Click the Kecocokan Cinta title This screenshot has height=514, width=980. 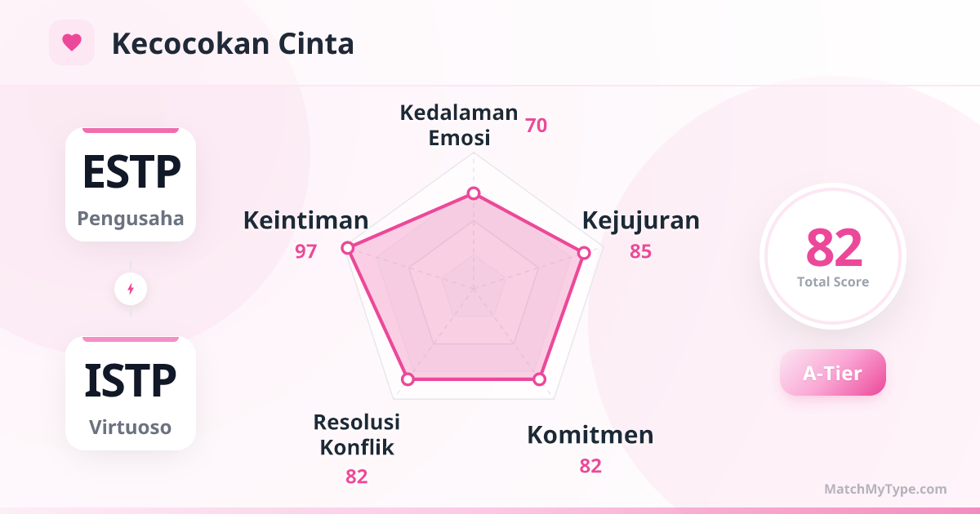pos(233,43)
